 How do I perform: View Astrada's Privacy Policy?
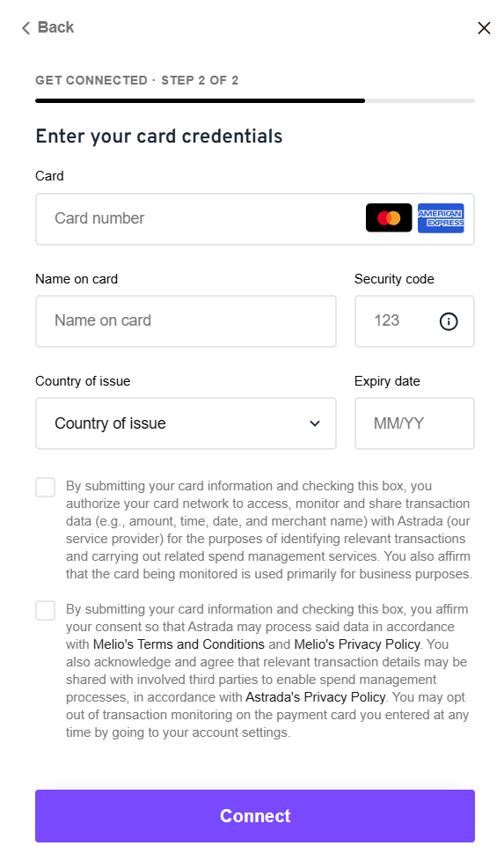[316, 697]
